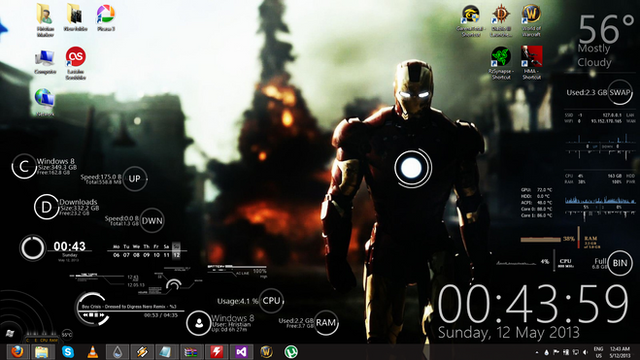The width and height of the screenshot is (640, 360).
Task: Launch the Diablo III Launcher shortcut
Action: click(x=501, y=21)
